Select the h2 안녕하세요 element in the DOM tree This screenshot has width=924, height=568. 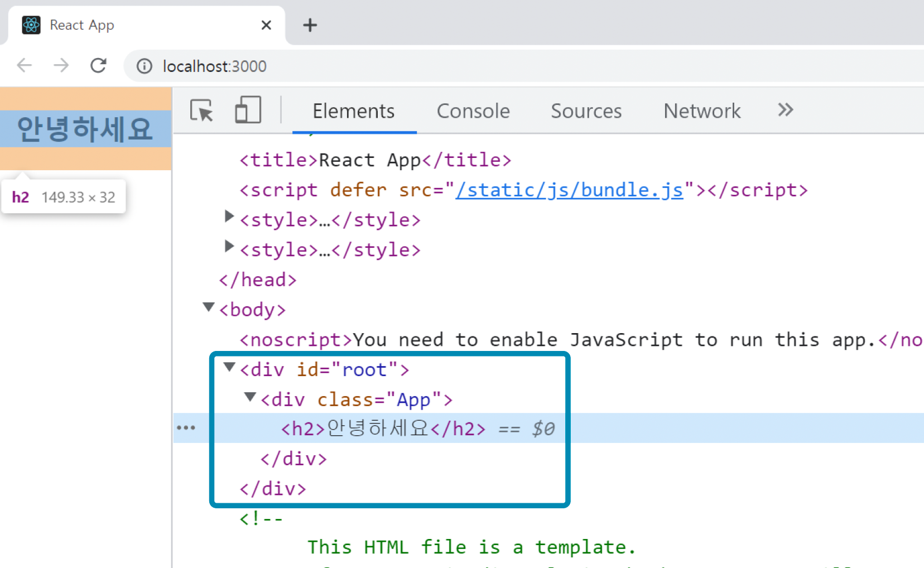[x=383, y=429]
